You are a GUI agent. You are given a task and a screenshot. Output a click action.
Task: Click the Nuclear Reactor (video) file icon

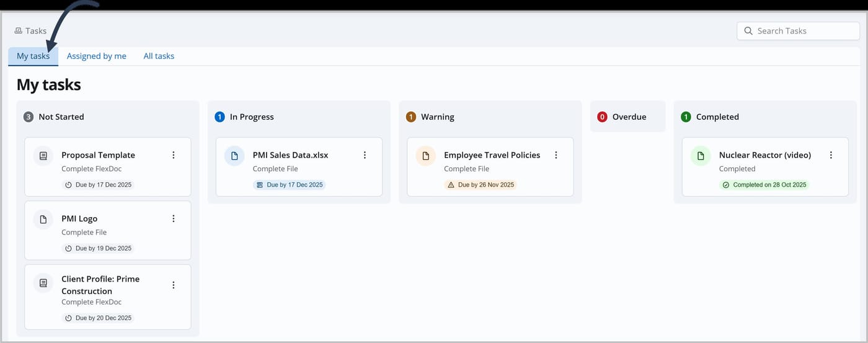point(701,156)
